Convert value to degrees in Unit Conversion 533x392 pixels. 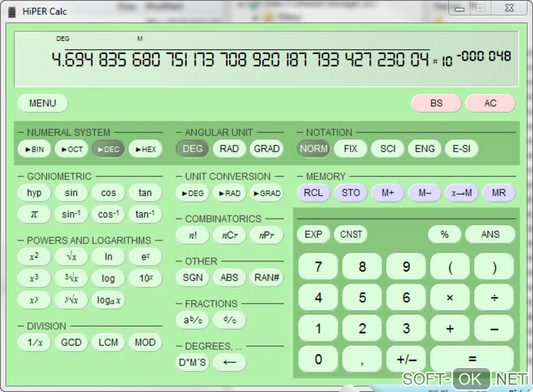click(x=192, y=193)
